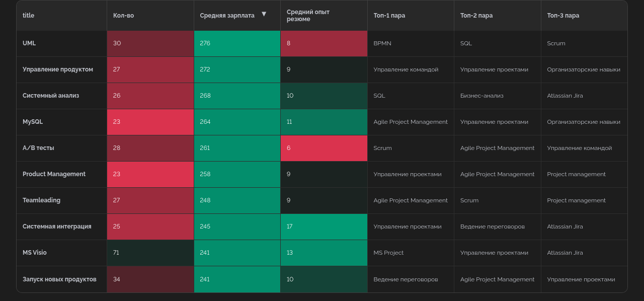The height and width of the screenshot is (301, 644).
Task: Click the Топ-2 пара column header
Action: (476, 16)
